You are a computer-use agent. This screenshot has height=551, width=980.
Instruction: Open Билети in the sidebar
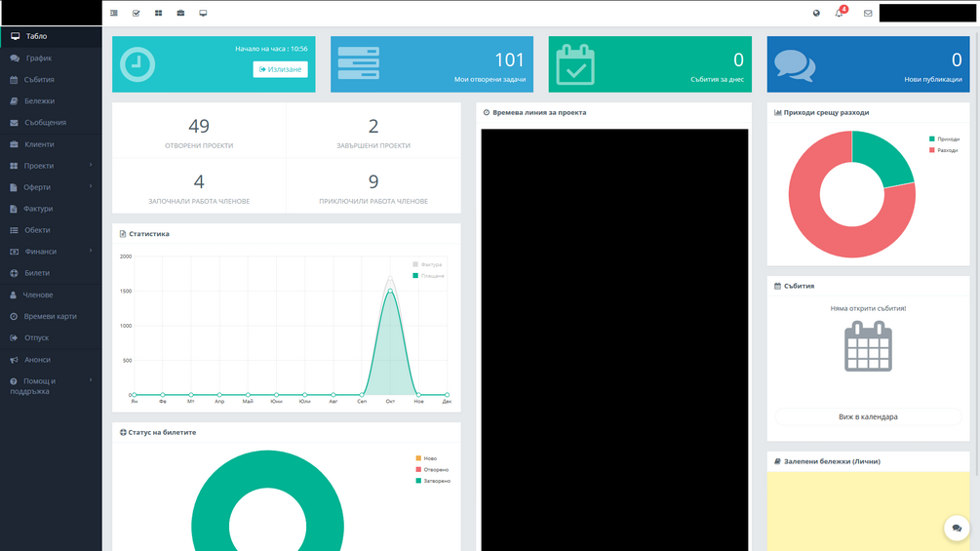click(52, 273)
